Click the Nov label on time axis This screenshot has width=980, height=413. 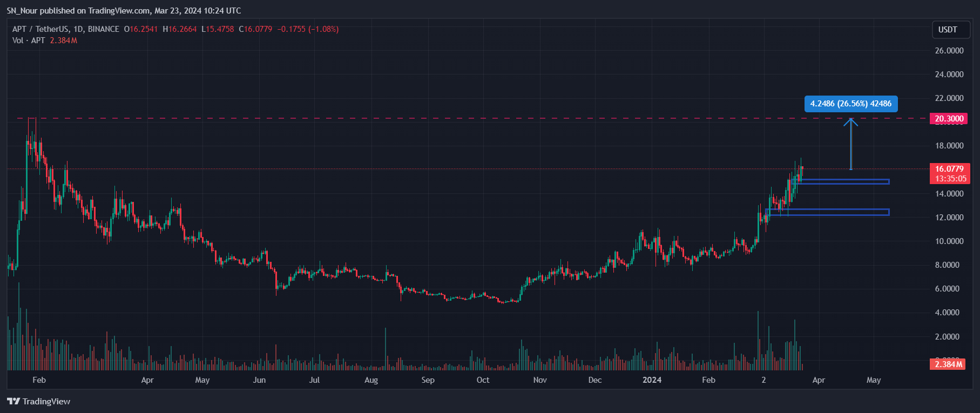coord(540,380)
